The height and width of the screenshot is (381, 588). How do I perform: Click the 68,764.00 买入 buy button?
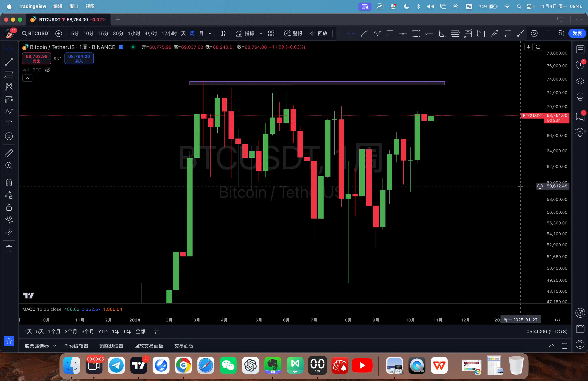point(79,58)
